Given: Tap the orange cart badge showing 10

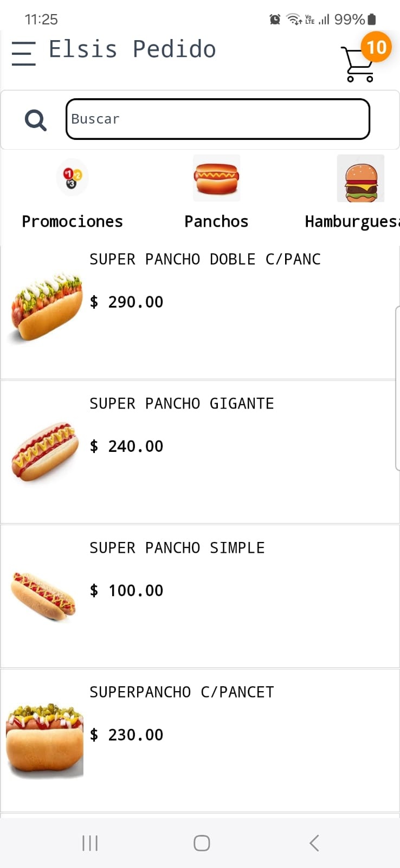Looking at the screenshot, I should [x=376, y=47].
